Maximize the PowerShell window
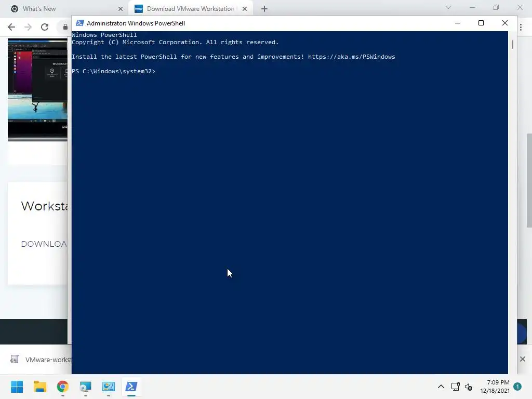The image size is (532, 399). click(x=481, y=23)
